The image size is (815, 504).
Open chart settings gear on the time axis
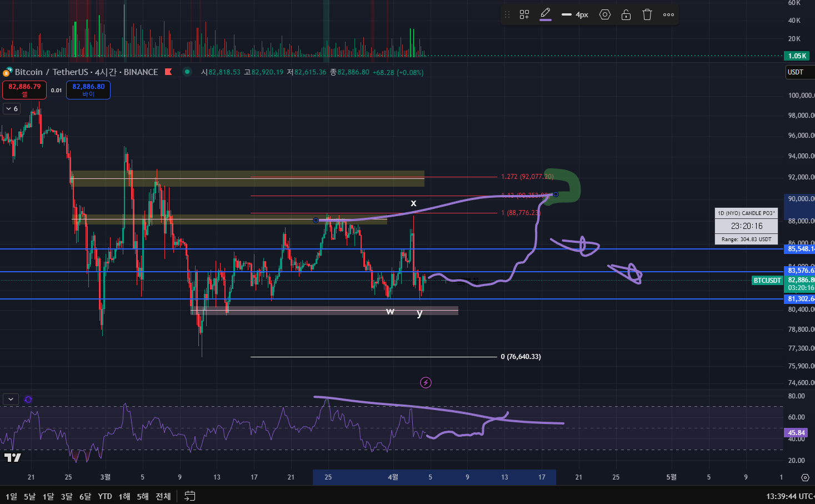coord(805,477)
